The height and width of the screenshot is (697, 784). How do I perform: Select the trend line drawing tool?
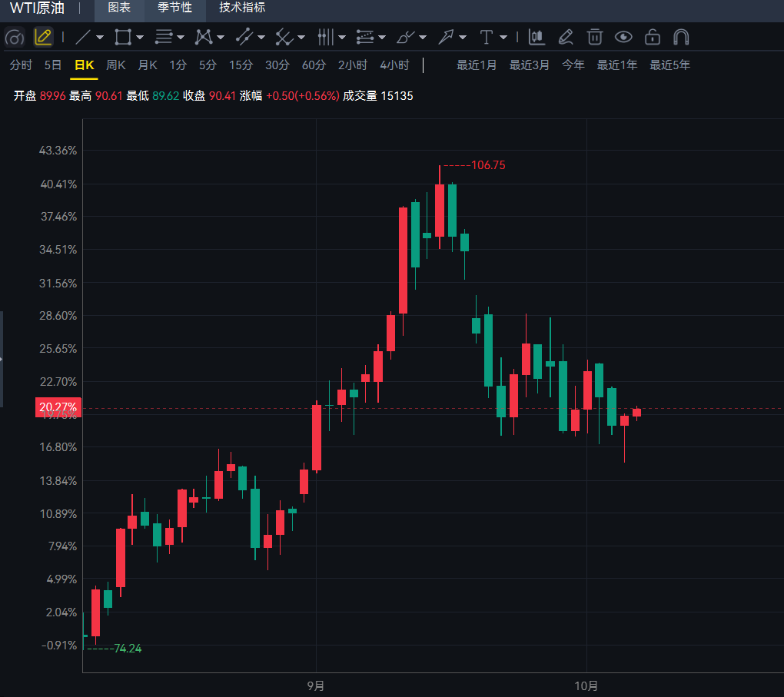[83, 37]
